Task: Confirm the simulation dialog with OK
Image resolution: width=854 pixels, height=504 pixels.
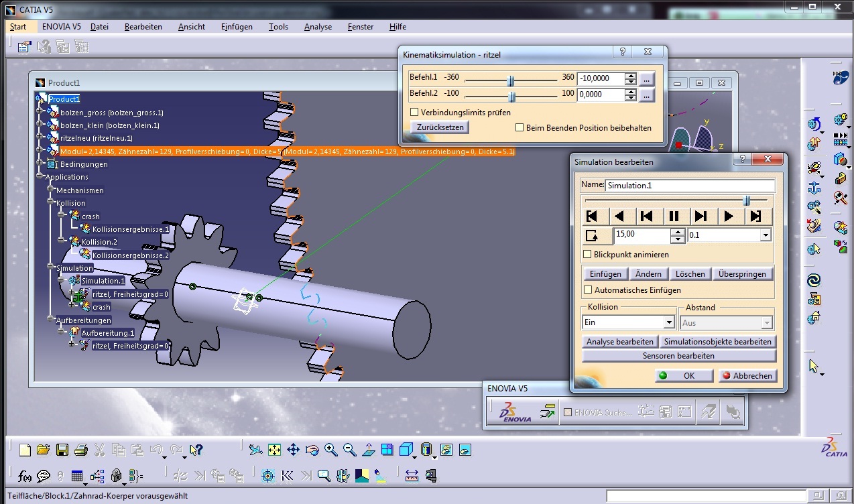Action: click(683, 376)
